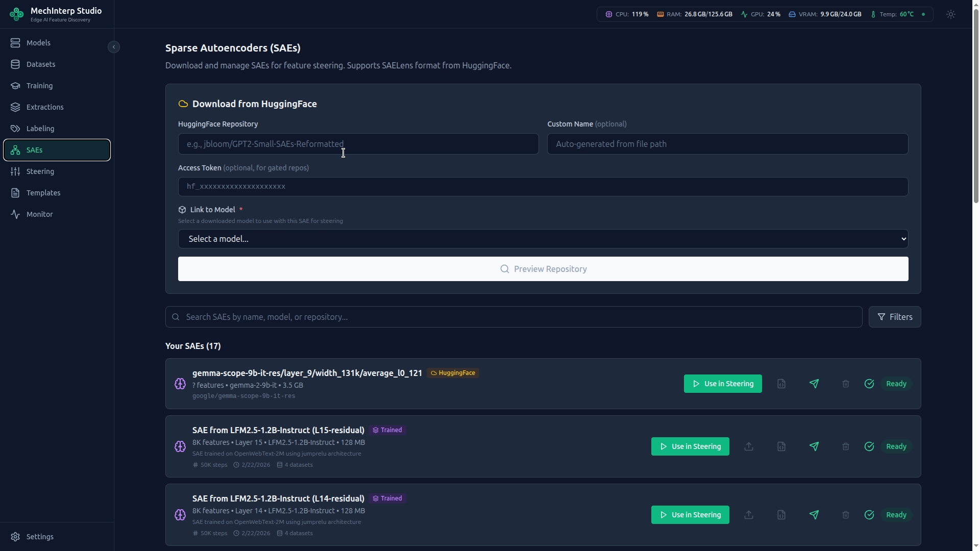The image size is (980, 551).
Task: Click the cloud icon beside Download from HuggingFace
Action: [183, 104]
